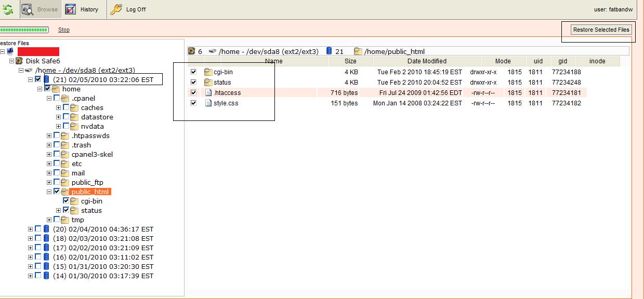644x299 pixels.
Task: Uncheck the style.css checkbox
Action: (194, 103)
